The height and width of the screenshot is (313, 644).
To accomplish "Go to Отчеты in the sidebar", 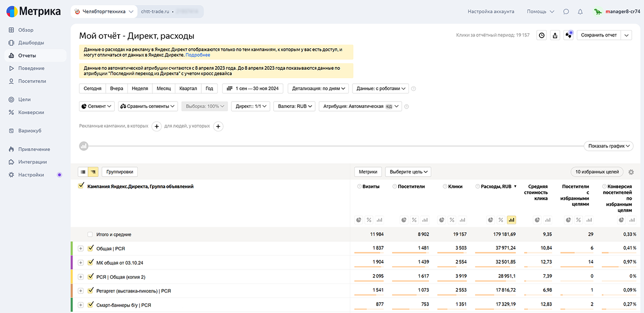I will [27, 55].
